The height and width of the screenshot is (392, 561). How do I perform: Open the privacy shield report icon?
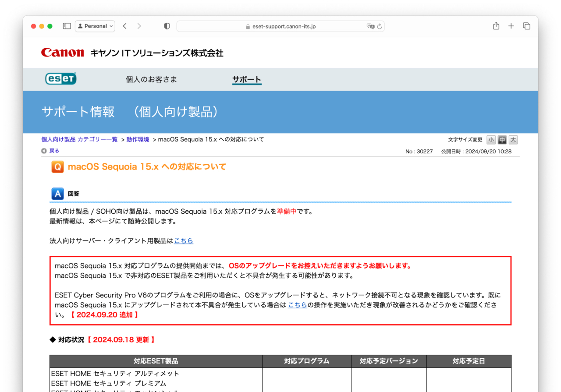pyautogui.click(x=167, y=26)
